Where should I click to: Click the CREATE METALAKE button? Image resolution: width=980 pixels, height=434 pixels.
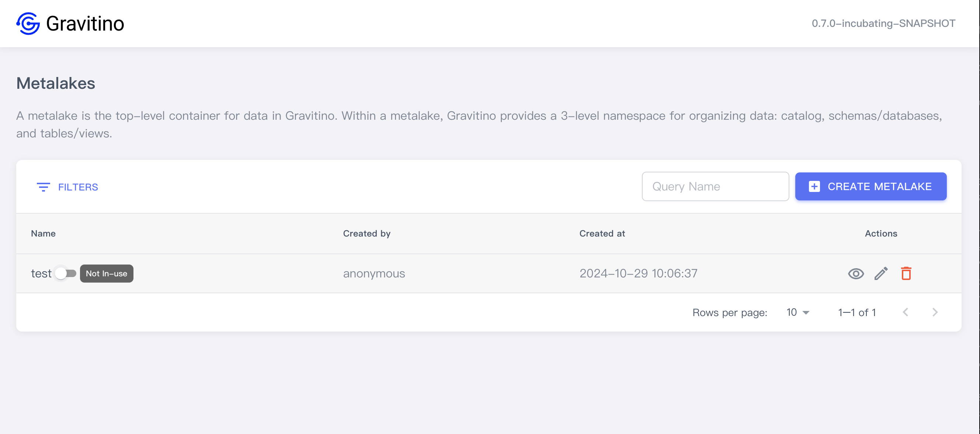(870, 186)
